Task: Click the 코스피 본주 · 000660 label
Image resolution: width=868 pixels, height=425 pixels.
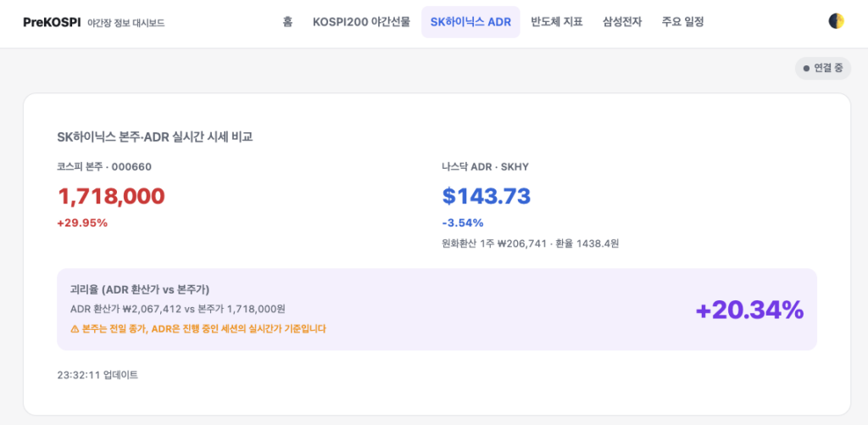Action: pyautogui.click(x=104, y=166)
